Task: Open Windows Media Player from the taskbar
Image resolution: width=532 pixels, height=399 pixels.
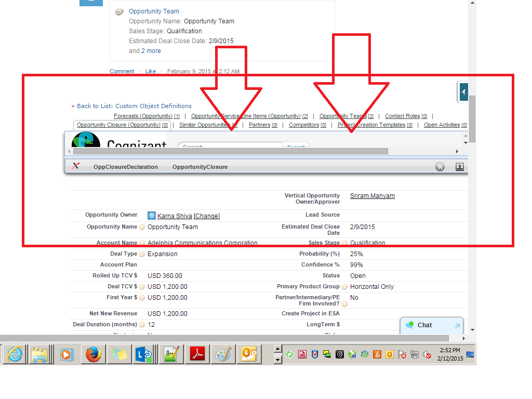Action: [66, 354]
